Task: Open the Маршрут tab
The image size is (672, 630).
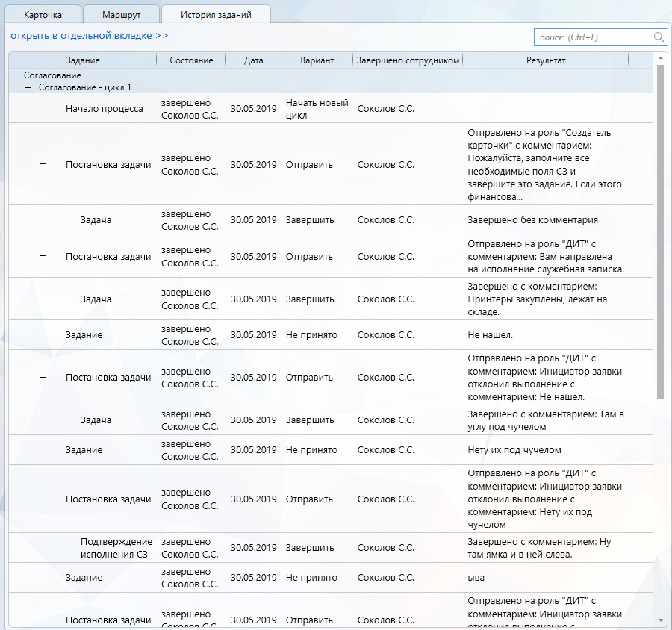Action: (x=121, y=15)
